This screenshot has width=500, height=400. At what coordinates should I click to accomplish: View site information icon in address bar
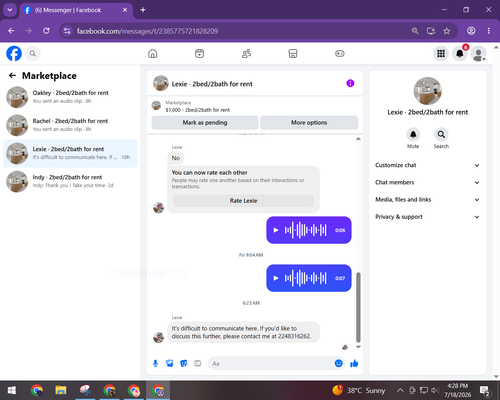pyautogui.click(x=67, y=31)
